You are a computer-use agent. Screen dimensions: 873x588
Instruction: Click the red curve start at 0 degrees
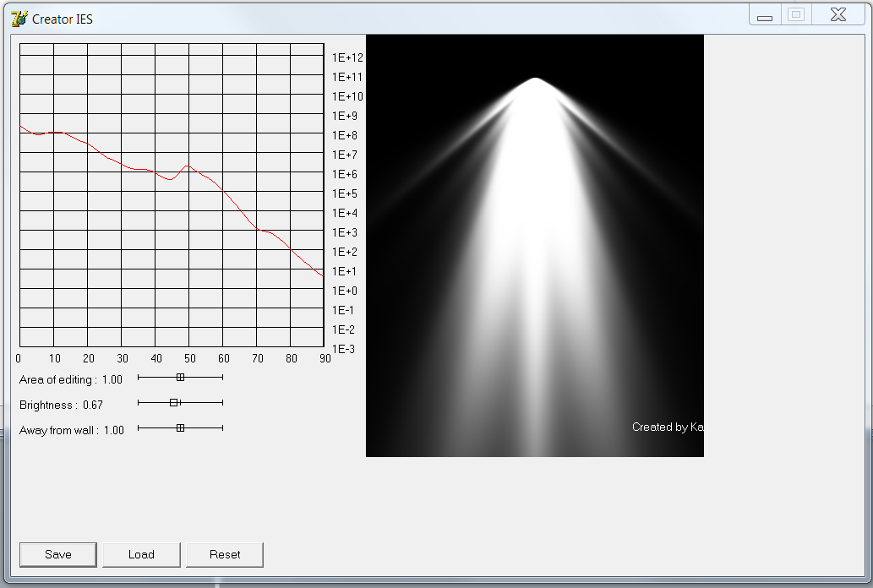point(20,127)
